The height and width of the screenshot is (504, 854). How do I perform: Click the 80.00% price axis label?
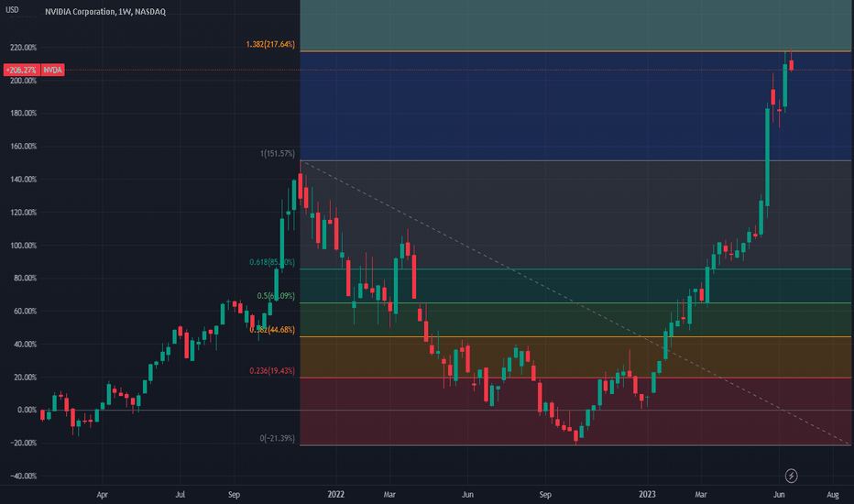(25, 278)
